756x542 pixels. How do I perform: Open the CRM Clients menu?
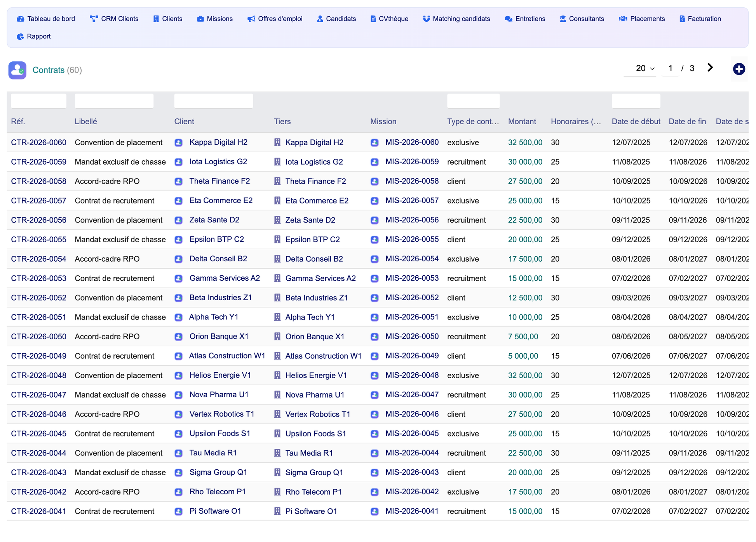[114, 19]
